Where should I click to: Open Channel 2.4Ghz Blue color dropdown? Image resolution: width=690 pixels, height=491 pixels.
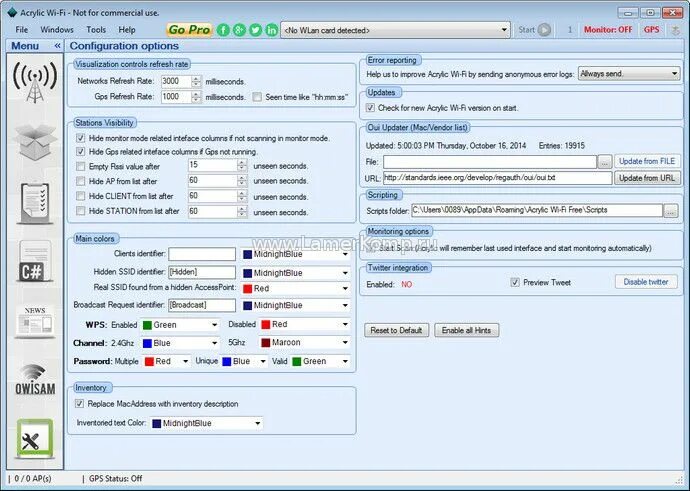click(x=180, y=343)
